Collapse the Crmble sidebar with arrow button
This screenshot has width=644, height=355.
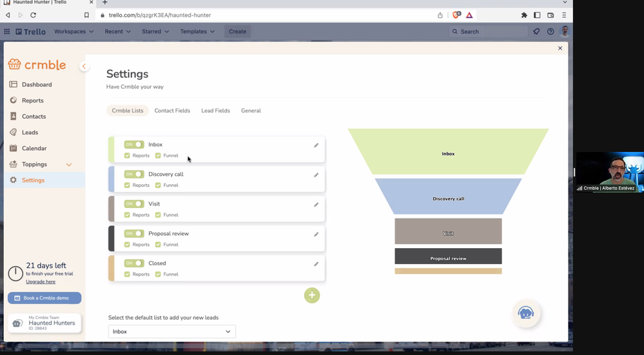click(x=84, y=66)
